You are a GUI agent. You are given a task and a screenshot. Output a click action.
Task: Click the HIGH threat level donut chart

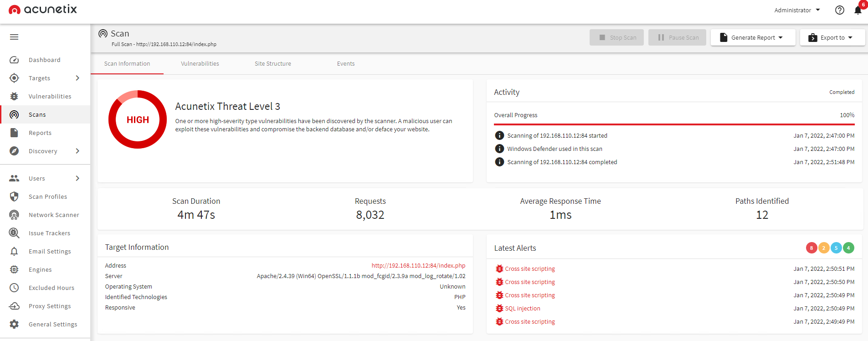(138, 119)
